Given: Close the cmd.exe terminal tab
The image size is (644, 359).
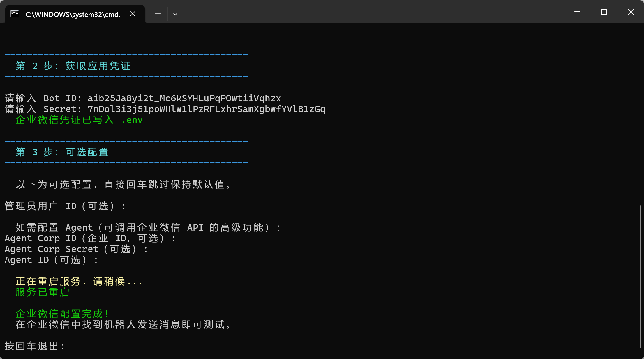Looking at the screenshot, I should 133,14.
